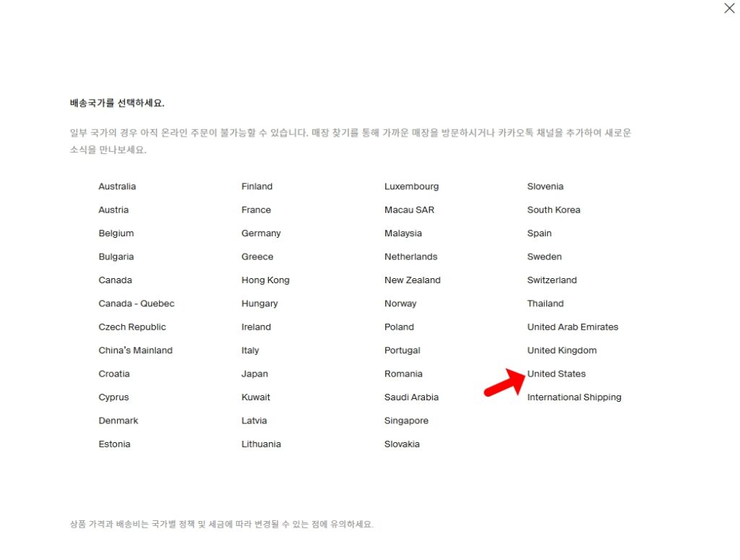Pick Canada - Quebec from the list
The width and height of the screenshot is (740, 560).
[x=136, y=303]
